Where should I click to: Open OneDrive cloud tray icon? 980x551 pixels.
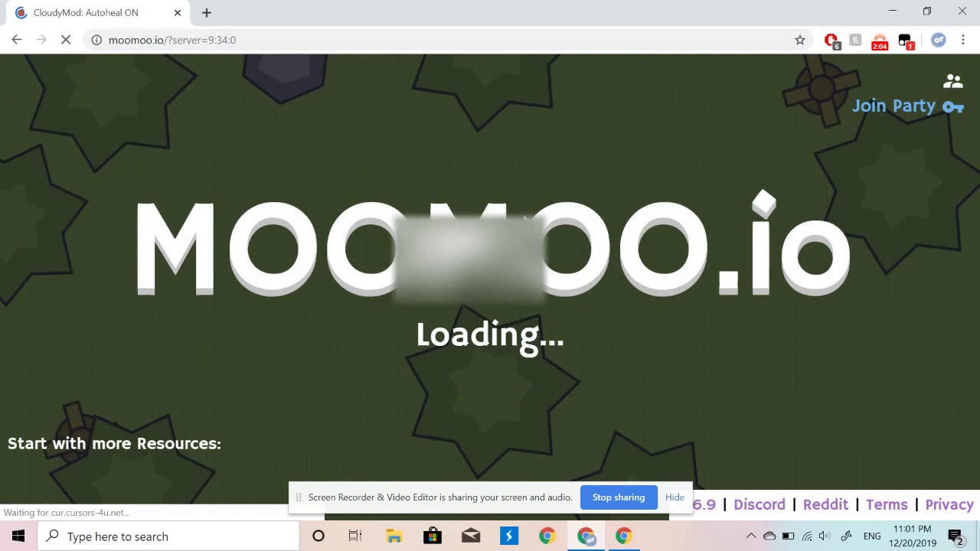pyautogui.click(x=769, y=536)
